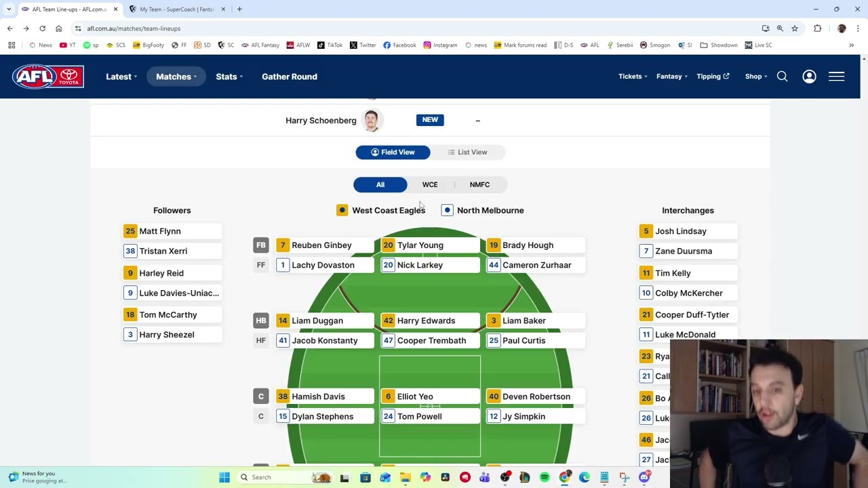Click Tim Kelly in Interchanges

[x=688, y=273]
